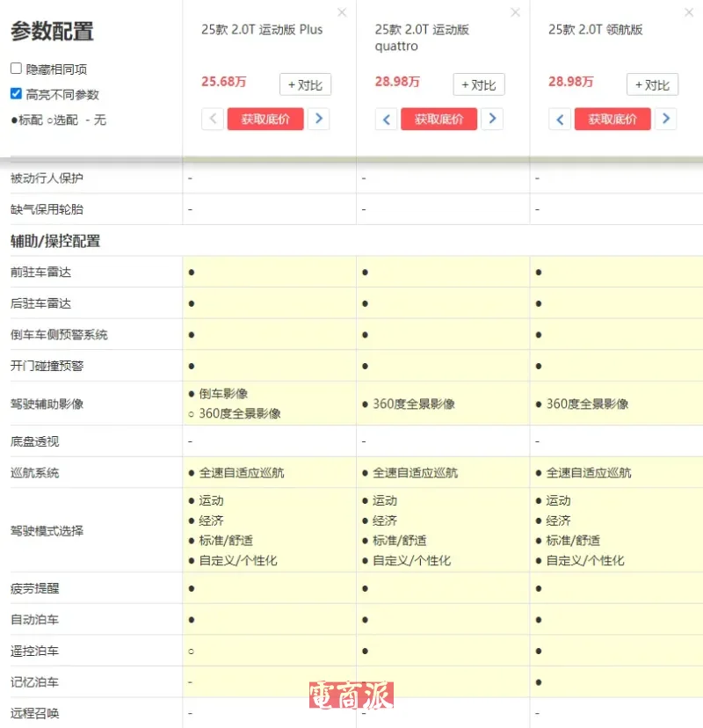Select the 25款 2.0T 运动版 quattro title
This screenshot has width=703, height=728.
point(422,38)
